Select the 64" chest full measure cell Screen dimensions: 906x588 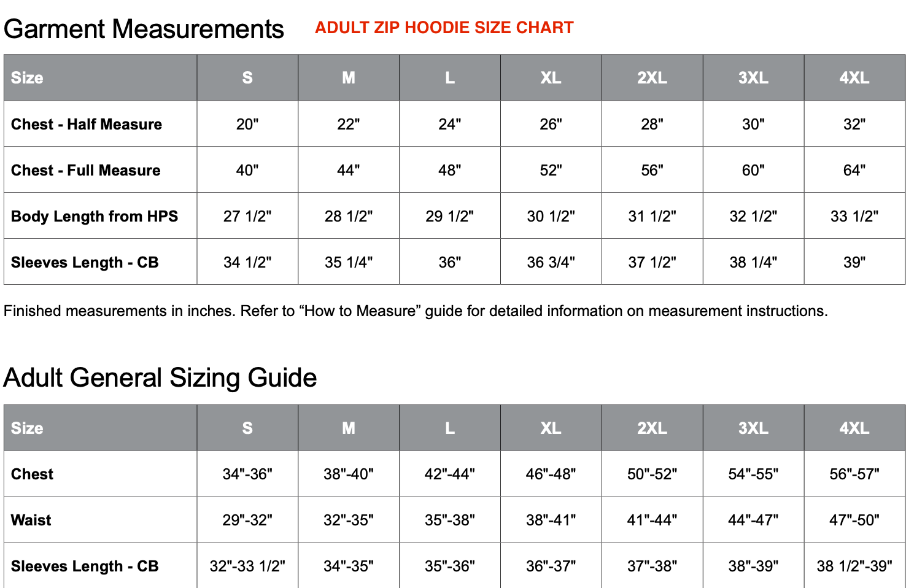coord(854,170)
